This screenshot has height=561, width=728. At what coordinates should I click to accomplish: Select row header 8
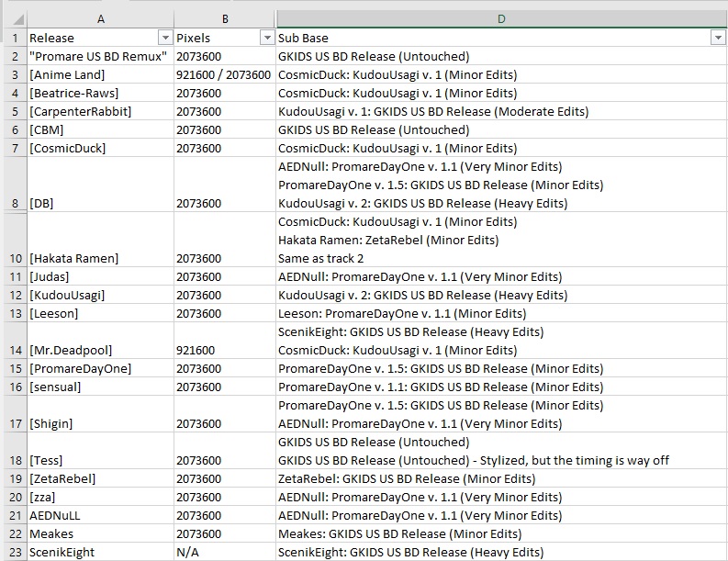[x=15, y=185]
